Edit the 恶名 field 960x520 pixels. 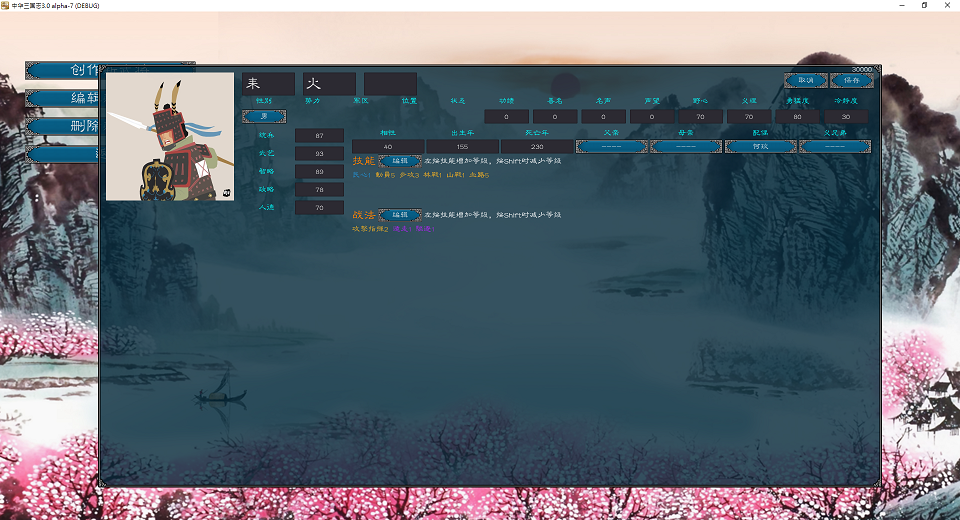(x=555, y=116)
